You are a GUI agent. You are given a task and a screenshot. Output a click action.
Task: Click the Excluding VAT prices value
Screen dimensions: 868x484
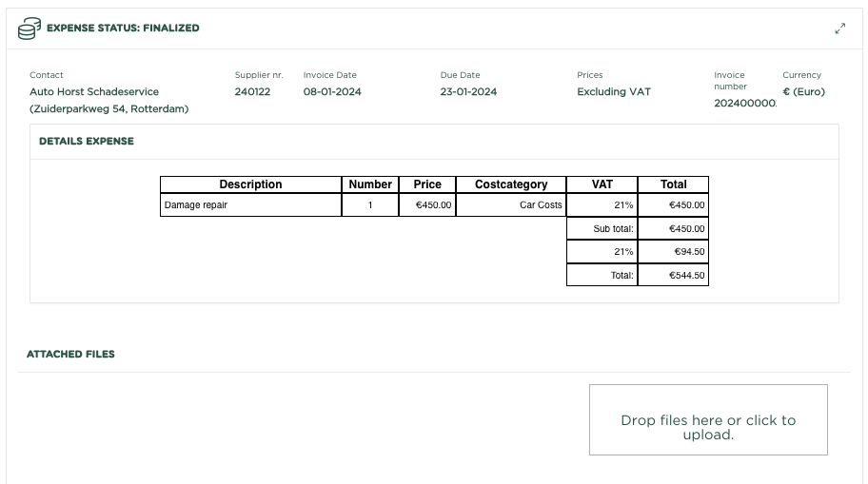click(x=613, y=92)
